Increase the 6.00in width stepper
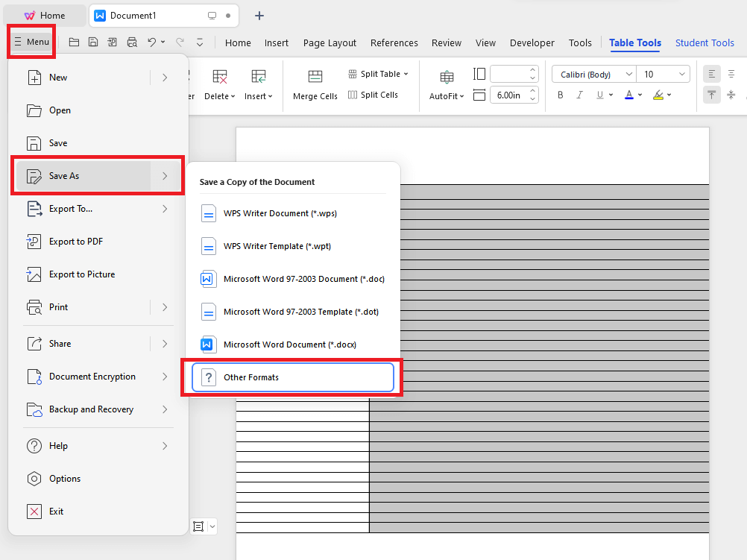The height and width of the screenshot is (560, 747). coord(532,91)
